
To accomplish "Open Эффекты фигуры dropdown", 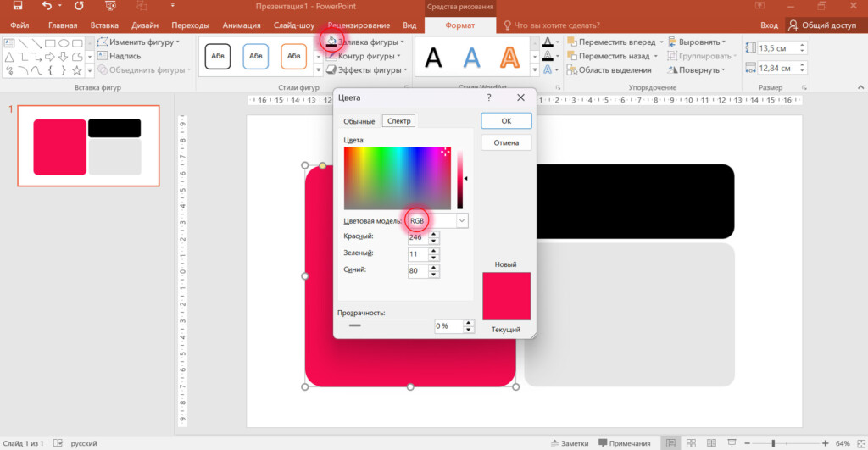I will 366,70.
